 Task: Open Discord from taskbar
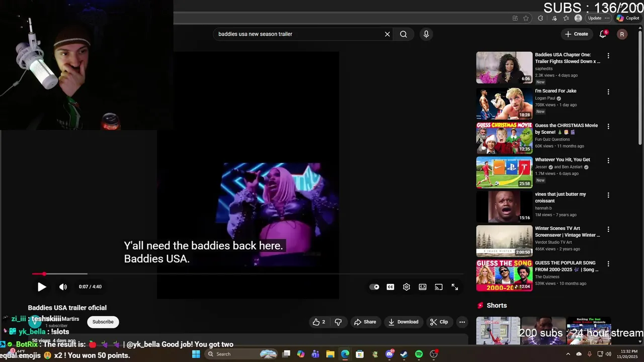pos(389,354)
